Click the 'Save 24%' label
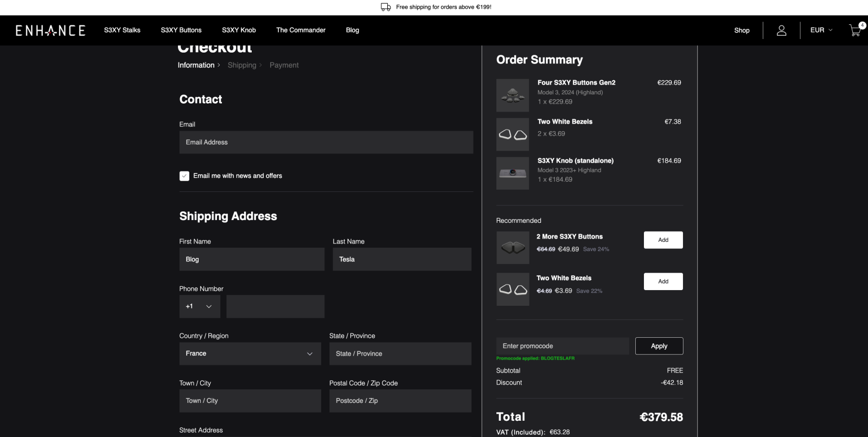This screenshot has width=868, height=437. tap(596, 249)
